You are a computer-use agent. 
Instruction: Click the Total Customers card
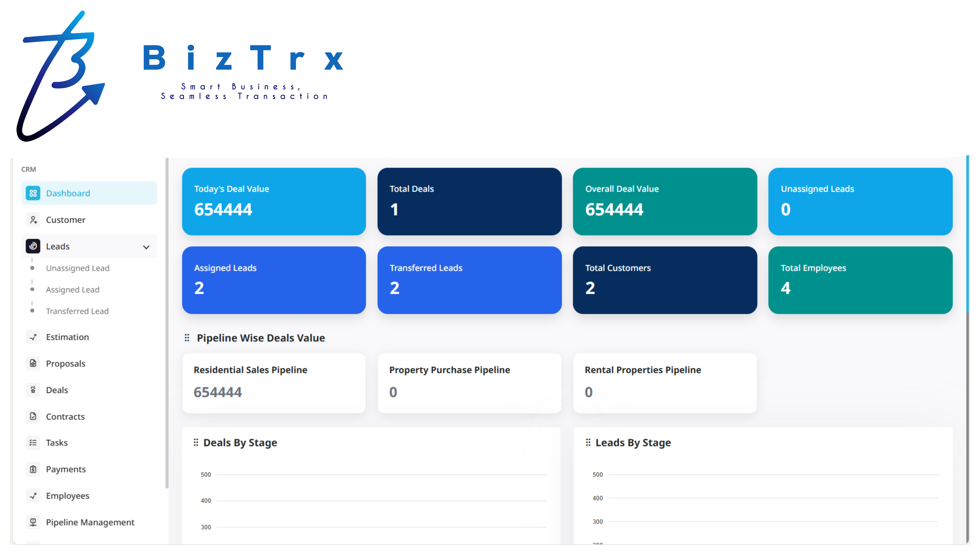[665, 280]
